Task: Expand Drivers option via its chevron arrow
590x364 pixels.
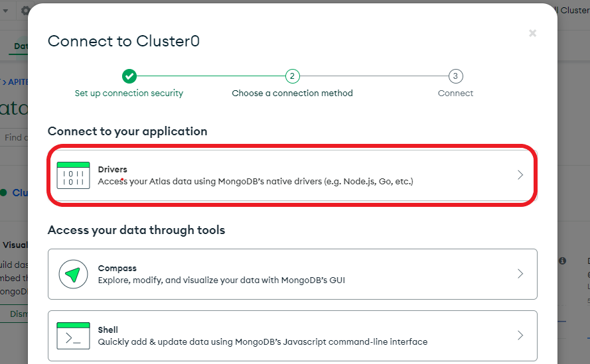Action: click(x=520, y=175)
